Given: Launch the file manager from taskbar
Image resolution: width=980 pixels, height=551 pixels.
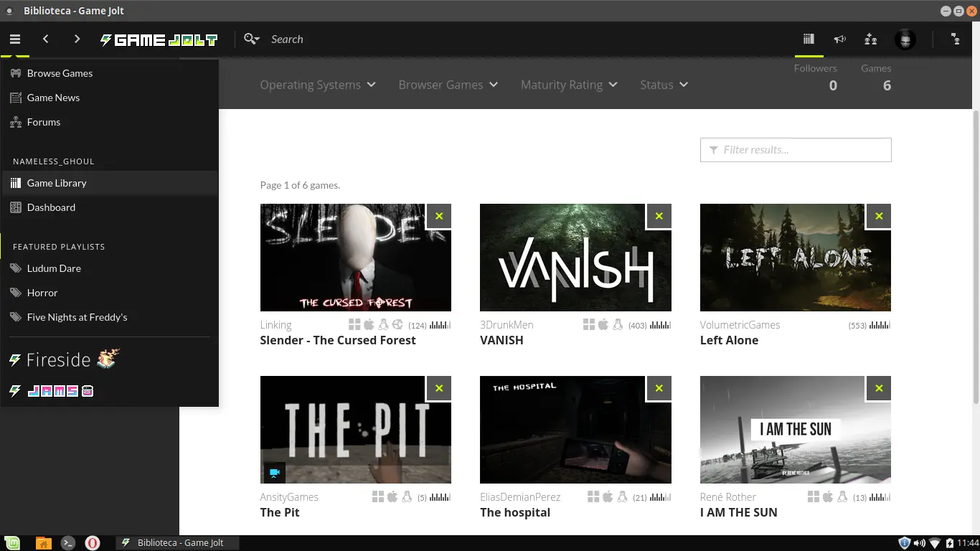Looking at the screenshot, I should [44, 543].
